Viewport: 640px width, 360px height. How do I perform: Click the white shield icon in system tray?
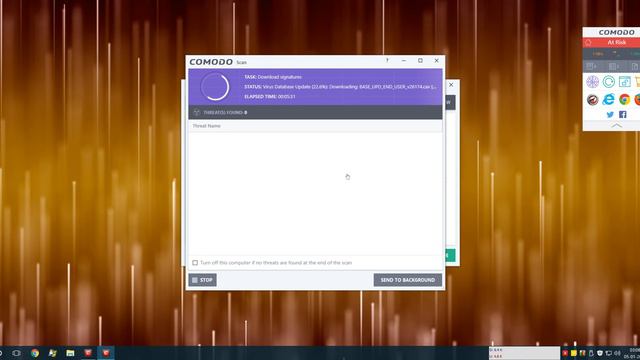[600, 353]
